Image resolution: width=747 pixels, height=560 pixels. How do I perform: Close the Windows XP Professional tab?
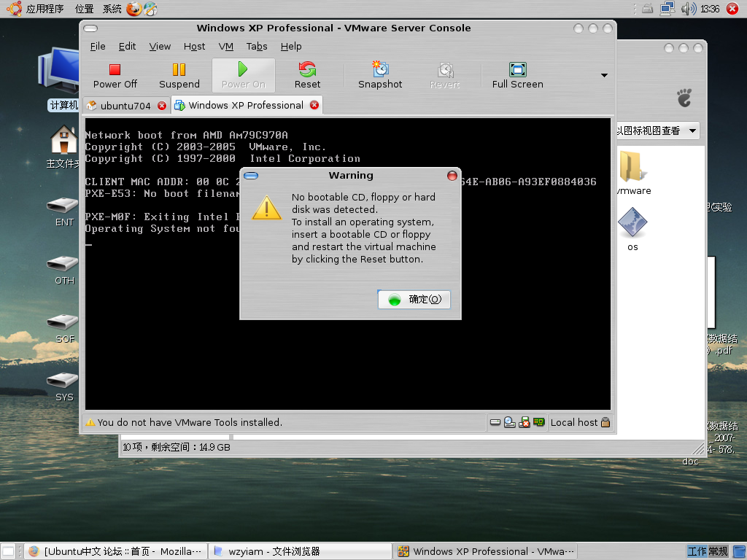(314, 105)
